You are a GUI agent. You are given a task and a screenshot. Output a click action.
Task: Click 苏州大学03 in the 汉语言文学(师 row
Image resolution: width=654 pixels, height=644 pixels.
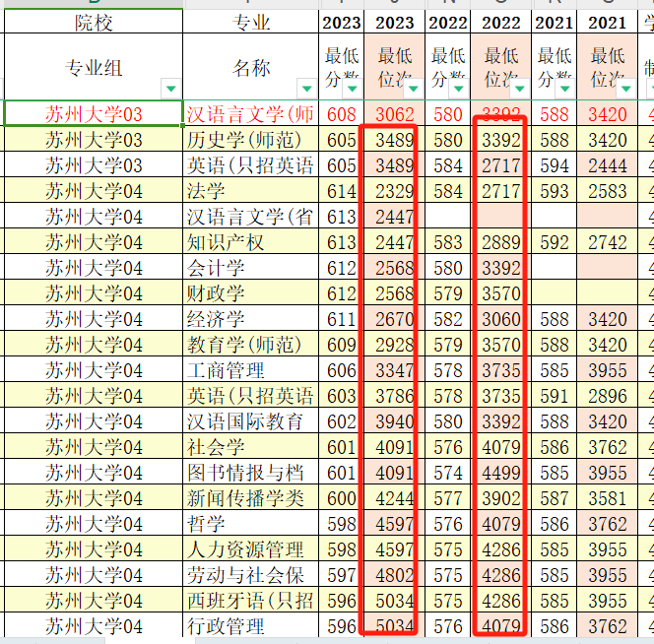(x=94, y=114)
